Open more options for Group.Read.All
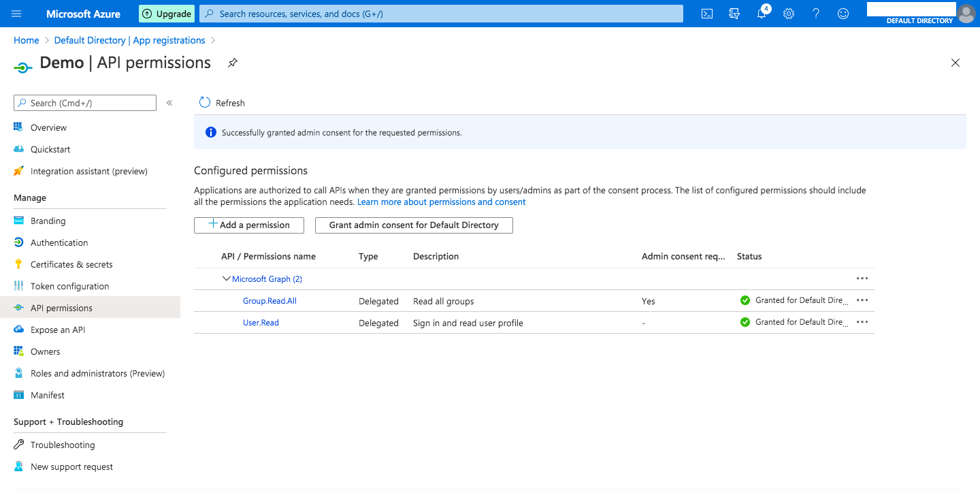This screenshot has width=980, height=493. click(862, 300)
